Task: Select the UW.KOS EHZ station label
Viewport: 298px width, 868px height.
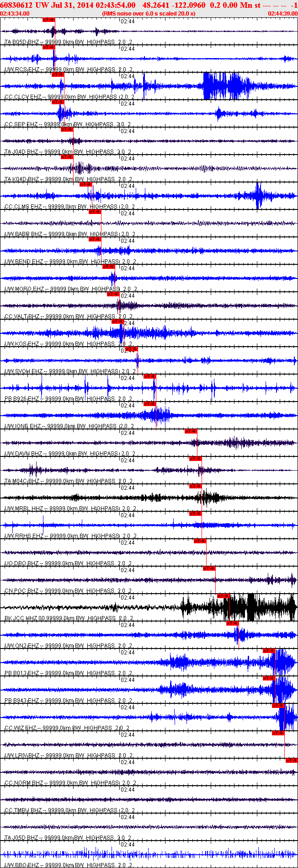Action: (x=69, y=344)
